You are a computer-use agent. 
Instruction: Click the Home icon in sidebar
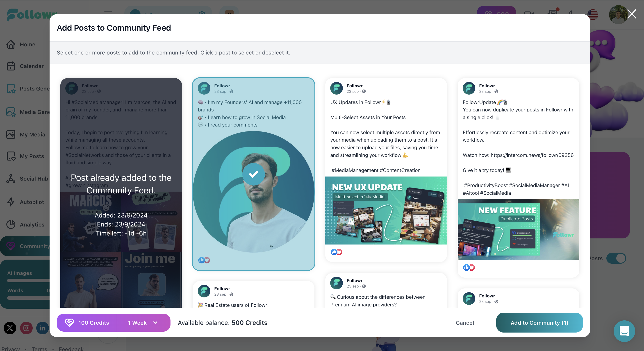(11, 45)
